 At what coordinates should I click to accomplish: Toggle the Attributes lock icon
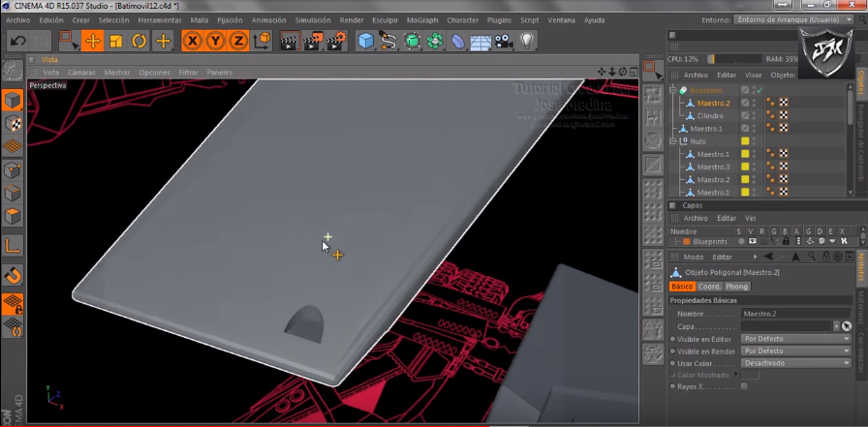coord(825,257)
